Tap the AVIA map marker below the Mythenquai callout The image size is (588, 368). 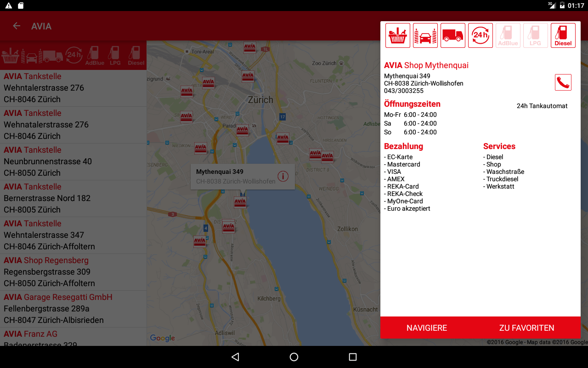[x=240, y=202]
